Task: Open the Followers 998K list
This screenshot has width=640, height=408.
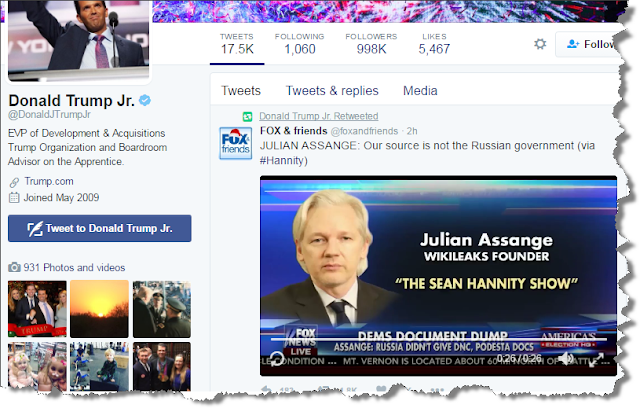Action: tap(371, 44)
